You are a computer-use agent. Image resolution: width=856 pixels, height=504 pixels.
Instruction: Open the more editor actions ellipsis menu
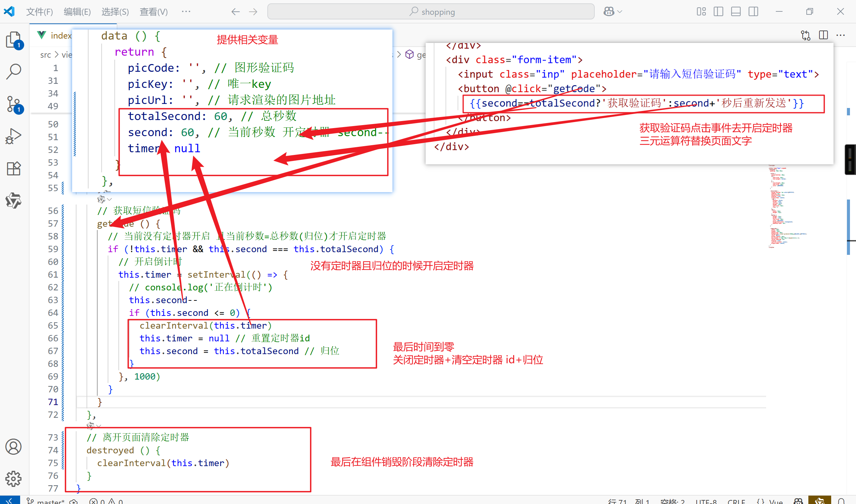[840, 35]
